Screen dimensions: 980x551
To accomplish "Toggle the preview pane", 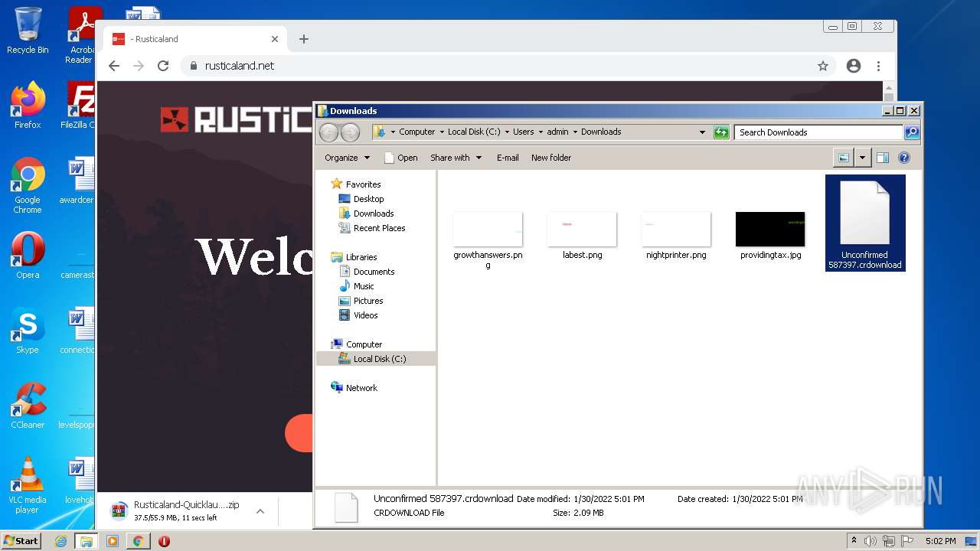I will point(883,158).
